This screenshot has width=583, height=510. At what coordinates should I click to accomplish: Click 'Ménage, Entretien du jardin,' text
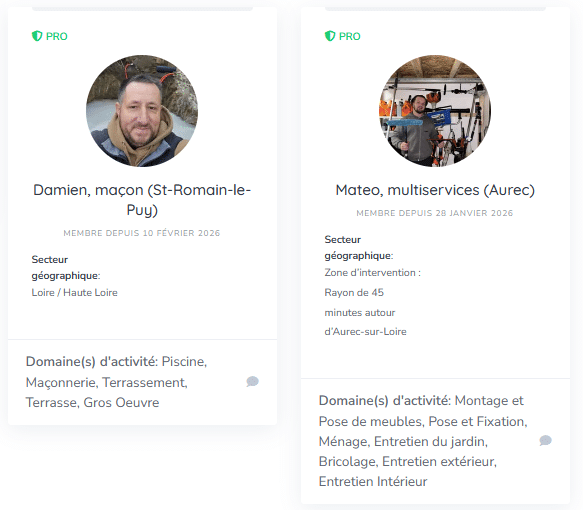[403, 442]
